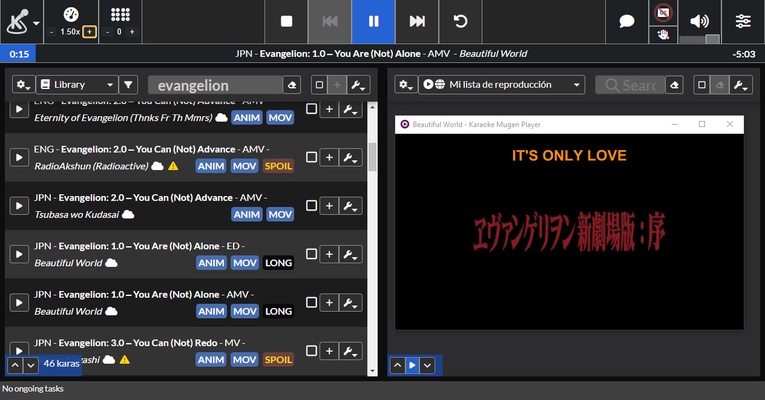This screenshot has width=765, height=400.
Task: Click the evangelion search field
Action: tap(215, 85)
